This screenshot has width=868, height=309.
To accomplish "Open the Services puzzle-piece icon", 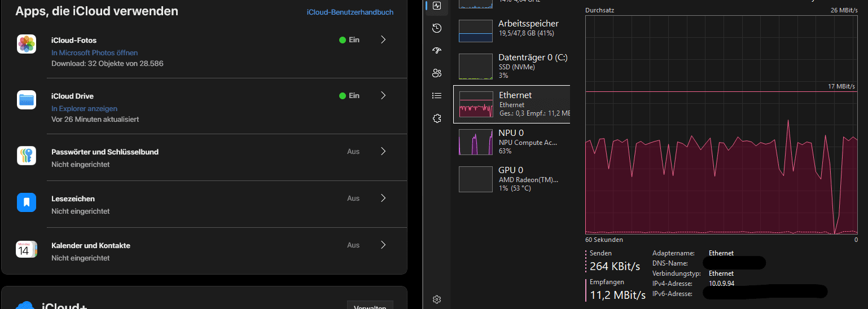I will (437, 118).
